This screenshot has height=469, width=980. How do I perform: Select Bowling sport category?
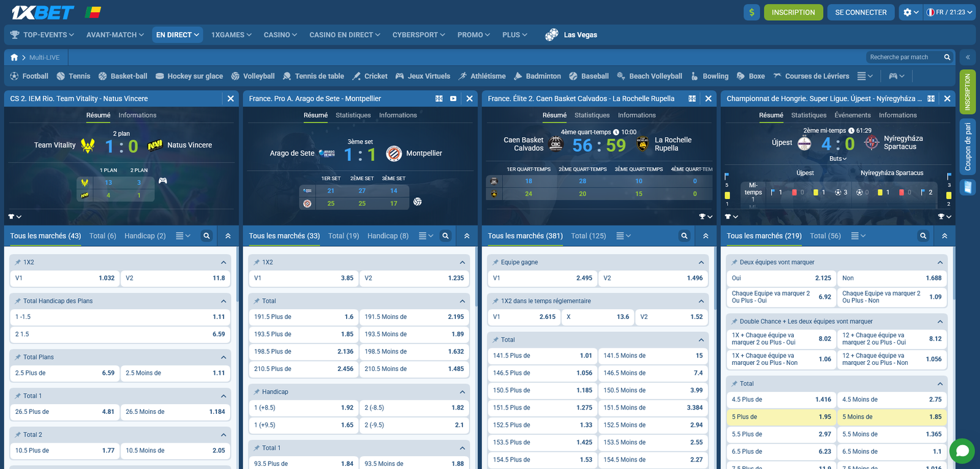709,76
